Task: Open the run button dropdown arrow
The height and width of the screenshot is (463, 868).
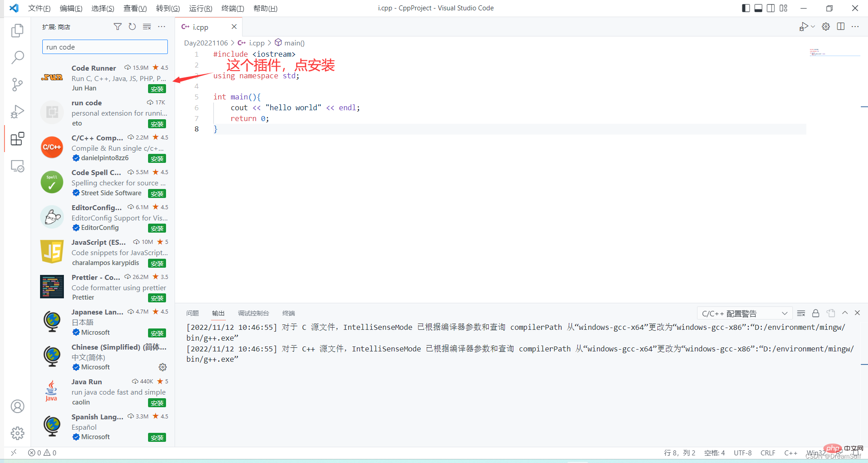Action: pos(813,27)
